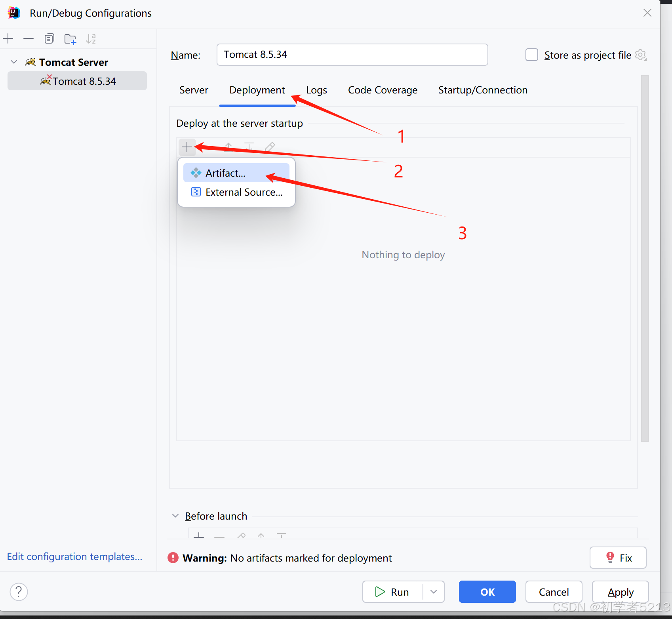Click the Cancel button
672x619 pixels.
pos(554,592)
